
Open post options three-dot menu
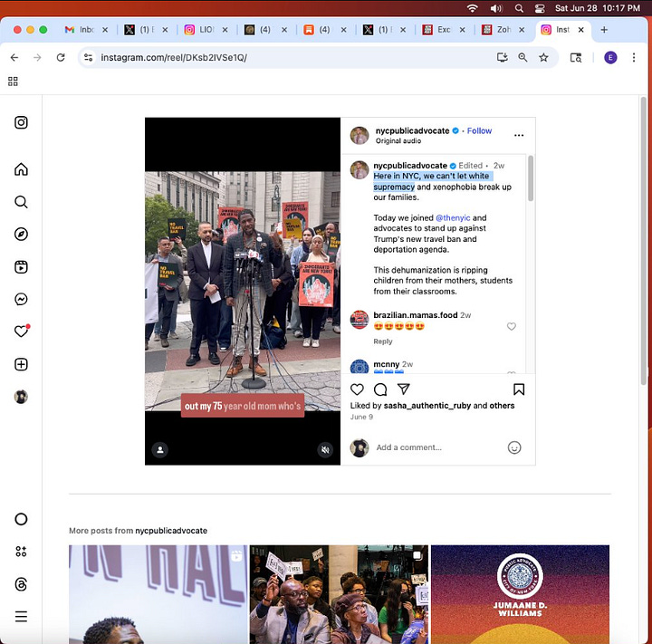[x=519, y=135]
